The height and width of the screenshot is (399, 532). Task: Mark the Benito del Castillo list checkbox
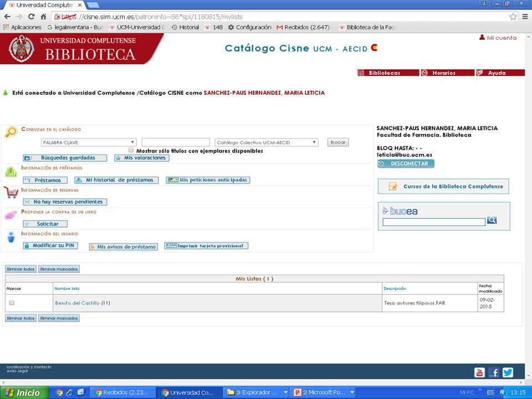click(x=12, y=303)
